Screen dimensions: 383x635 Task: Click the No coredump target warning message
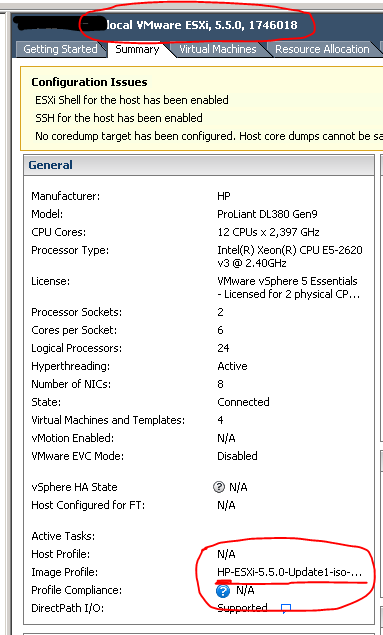209,136
